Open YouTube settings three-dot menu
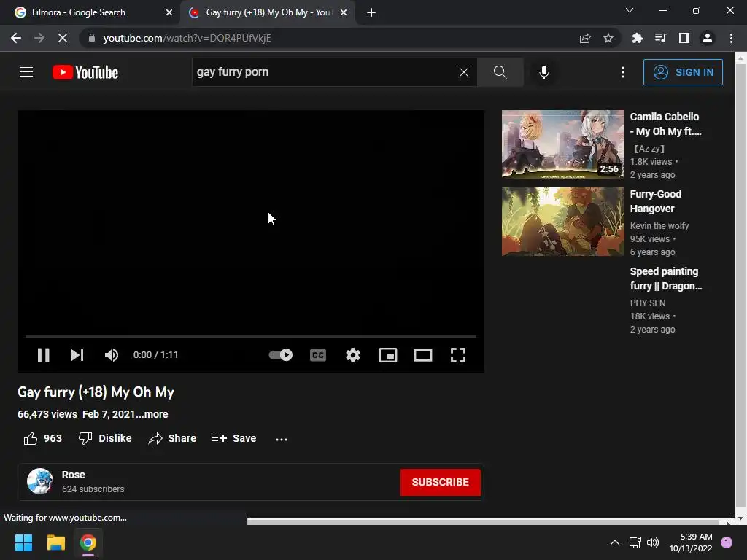 coord(623,72)
